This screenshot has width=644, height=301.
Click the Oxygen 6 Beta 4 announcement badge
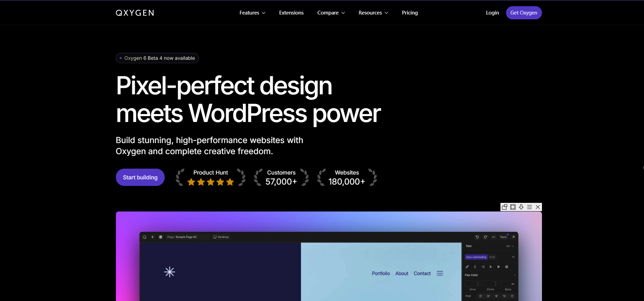[x=157, y=58]
